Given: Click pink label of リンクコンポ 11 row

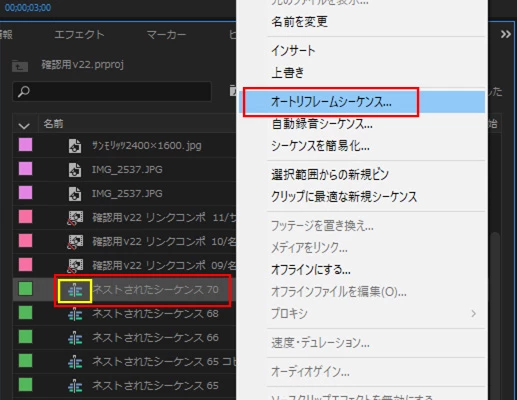Looking at the screenshot, I should click(25, 217).
